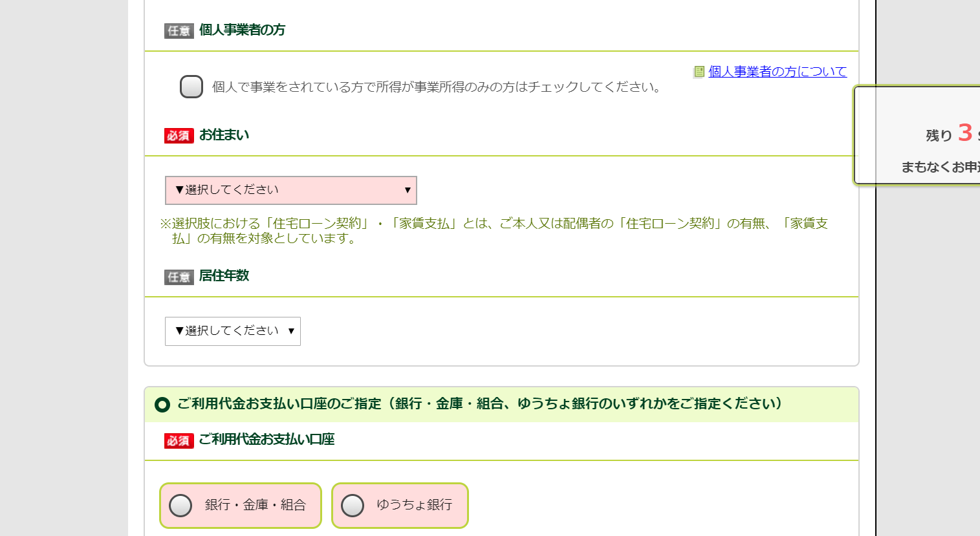Image resolution: width=980 pixels, height=536 pixels.
Task: Click the ご利用代金お支払い口座 heading text
Action: pyautogui.click(x=267, y=439)
